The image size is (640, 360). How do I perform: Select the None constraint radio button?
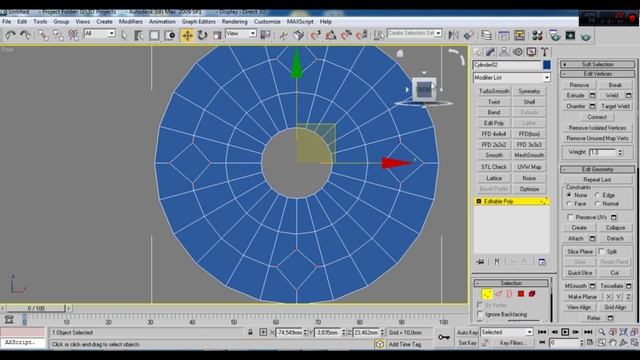pyautogui.click(x=569, y=195)
